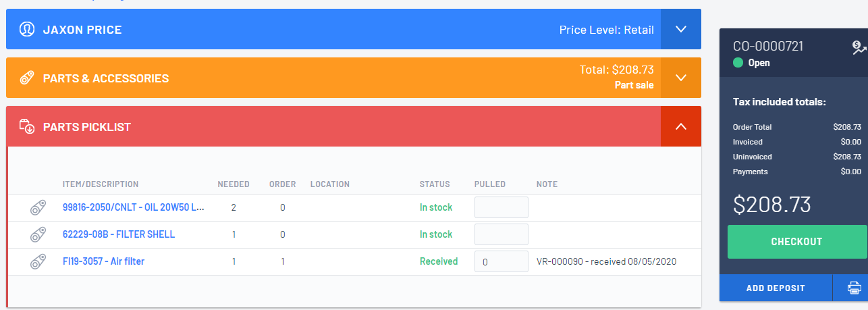Click Received status for Air filter
Viewport: 868px width, 310px height.
click(x=439, y=261)
